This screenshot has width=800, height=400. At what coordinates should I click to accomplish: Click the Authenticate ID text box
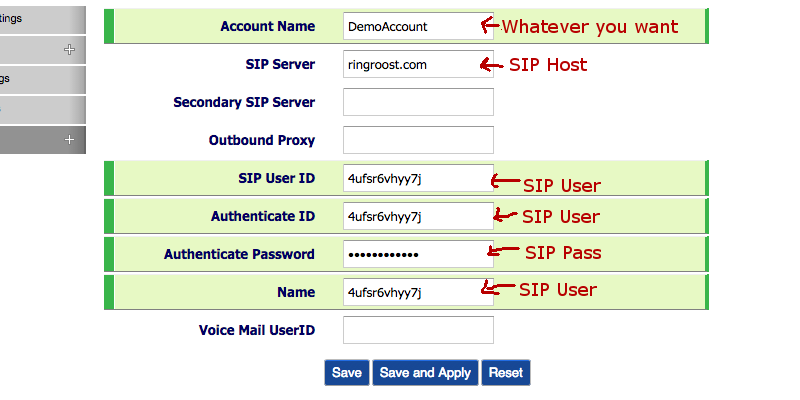click(x=418, y=216)
